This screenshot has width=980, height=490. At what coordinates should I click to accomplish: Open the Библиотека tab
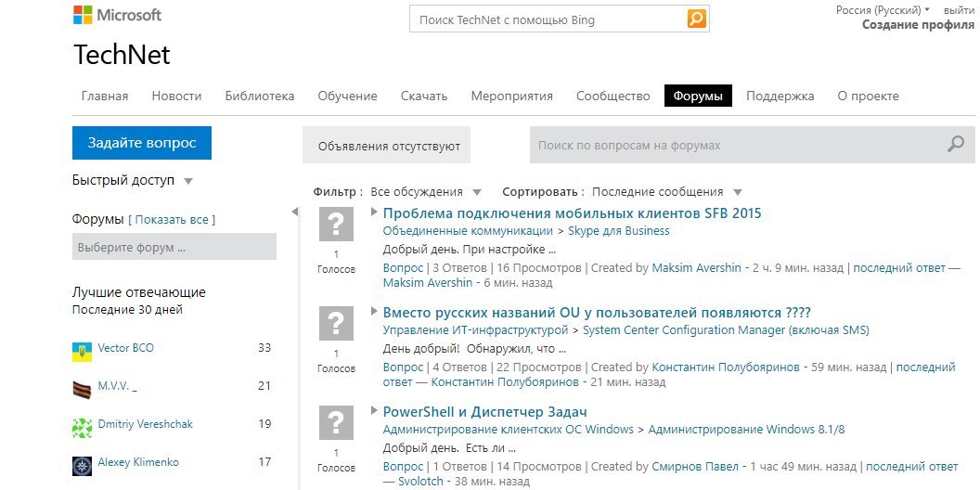[x=260, y=97]
